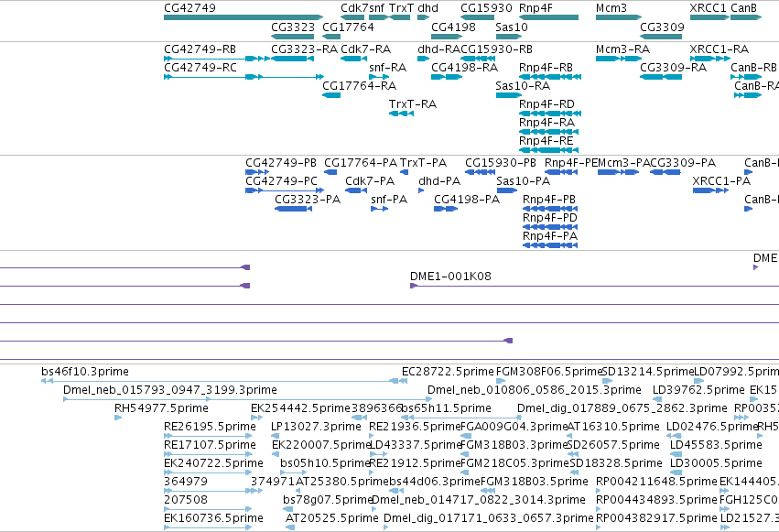
Task: Select the CG42749 gene bar
Action: [243, 17]
